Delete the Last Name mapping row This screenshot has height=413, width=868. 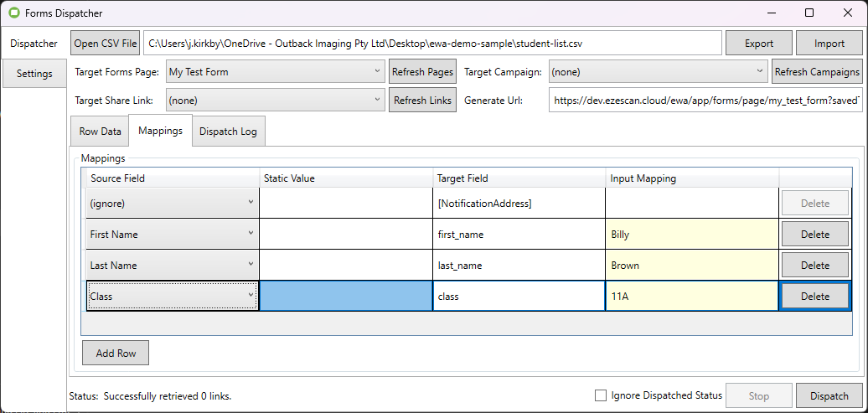[x=814, y=266]
